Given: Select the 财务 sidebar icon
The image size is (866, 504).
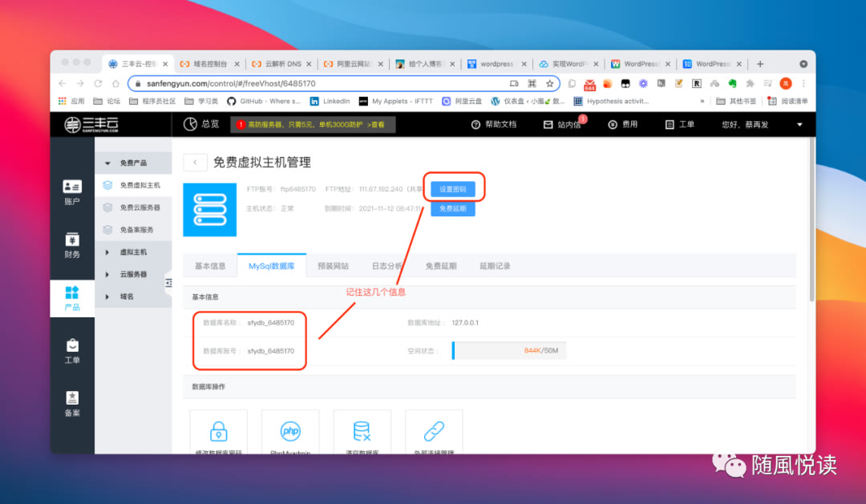Looking at the screenshot, I should pyautogui.click(x=72, y=244).
